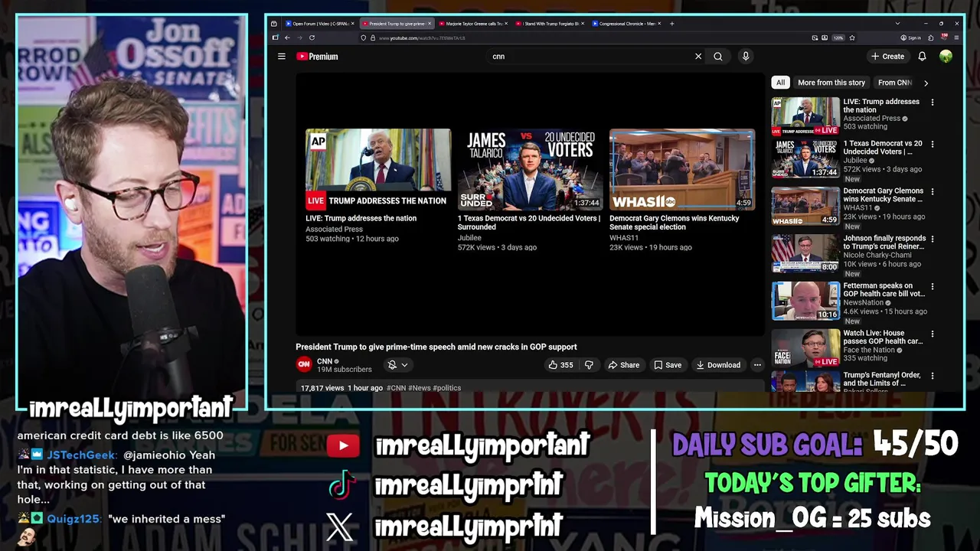Open endscreen AP Trump addresses the nation thumbnail
980x551 pixels.
pyautogui.click(x=378, y=169)
